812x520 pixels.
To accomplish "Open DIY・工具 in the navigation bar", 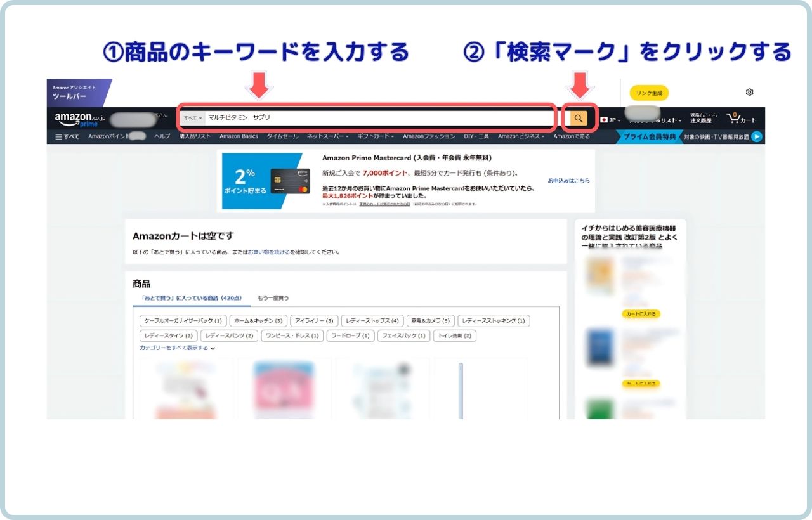I will click(476, 136).
